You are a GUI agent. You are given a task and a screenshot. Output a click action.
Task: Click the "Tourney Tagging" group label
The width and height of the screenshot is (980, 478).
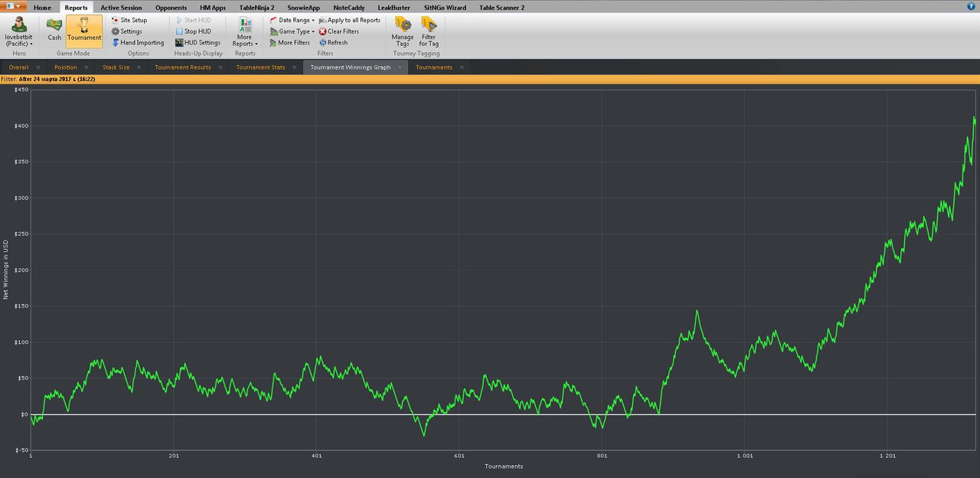click(x=416, y=54)
